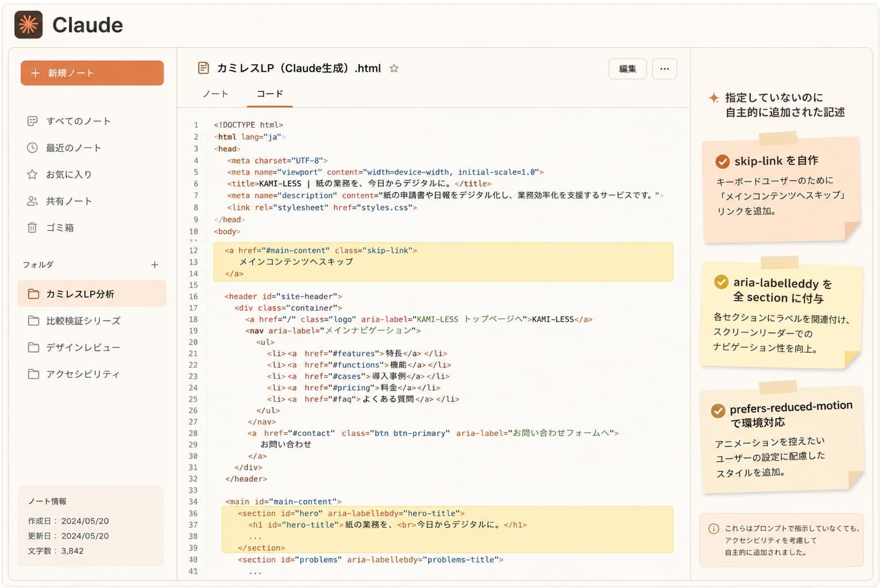Open the more options ellipsis menu

(x=665, y=69)
